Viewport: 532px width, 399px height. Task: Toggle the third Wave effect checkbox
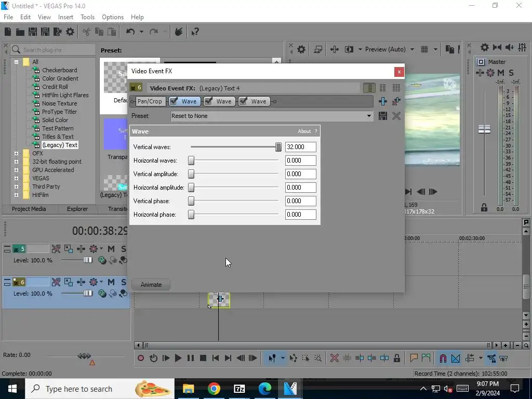click(x=243, y=101)
